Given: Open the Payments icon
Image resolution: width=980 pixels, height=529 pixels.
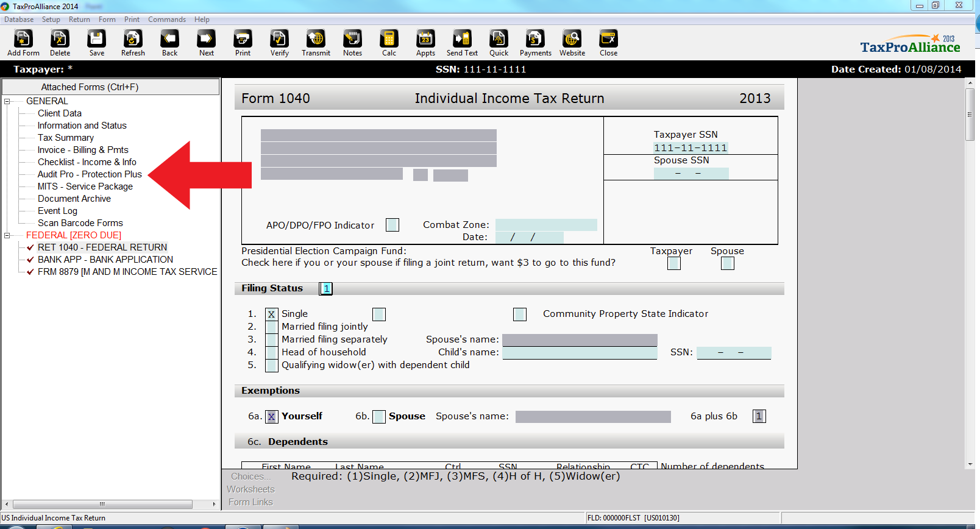Looking at the screenshot, I should point(535,43).
